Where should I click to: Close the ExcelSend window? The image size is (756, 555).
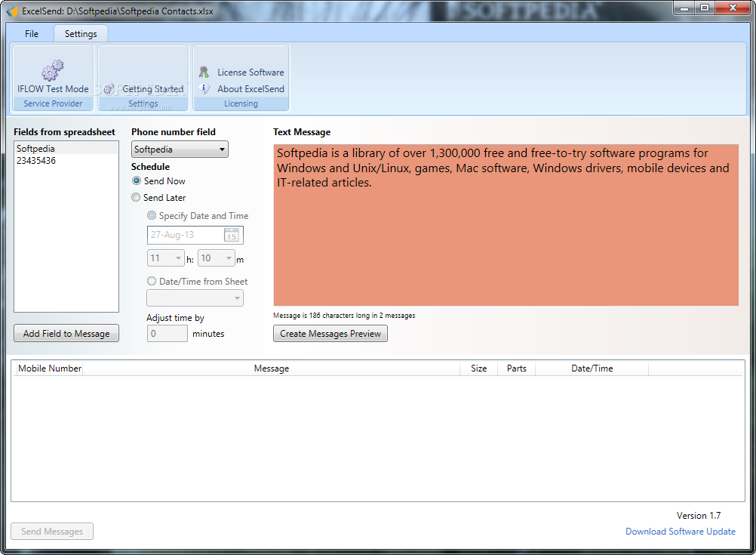click(733, 8)
